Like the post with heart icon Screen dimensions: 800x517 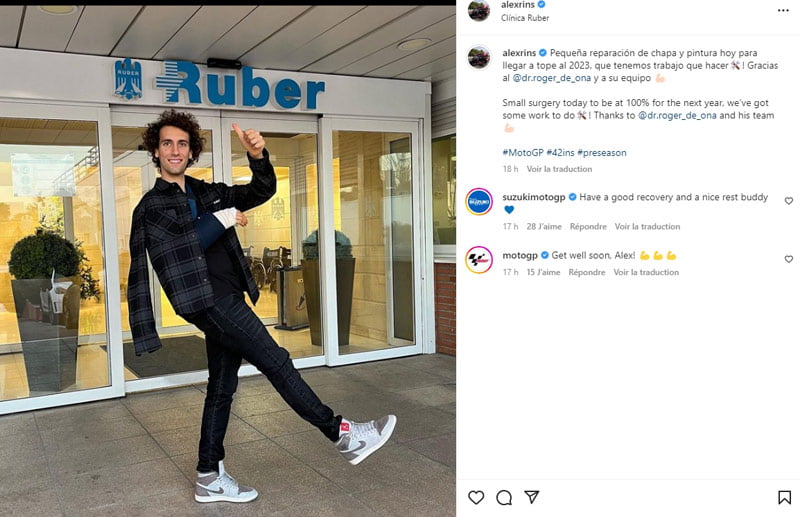[476, 497]
